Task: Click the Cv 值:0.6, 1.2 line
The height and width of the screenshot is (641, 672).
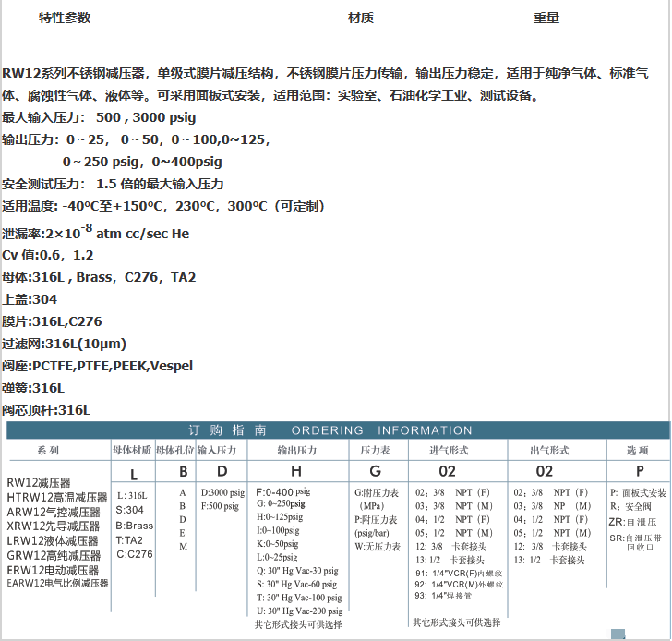Action: pos(48,255)
